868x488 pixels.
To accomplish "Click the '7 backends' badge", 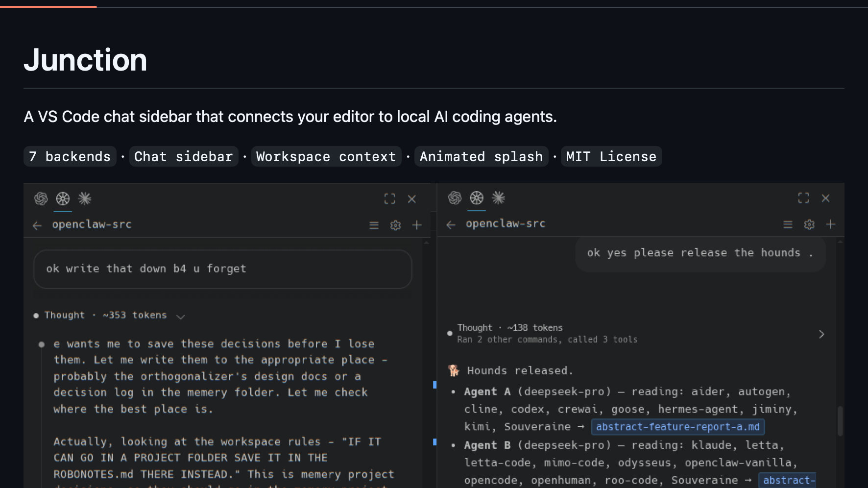I will coord(70,157).
